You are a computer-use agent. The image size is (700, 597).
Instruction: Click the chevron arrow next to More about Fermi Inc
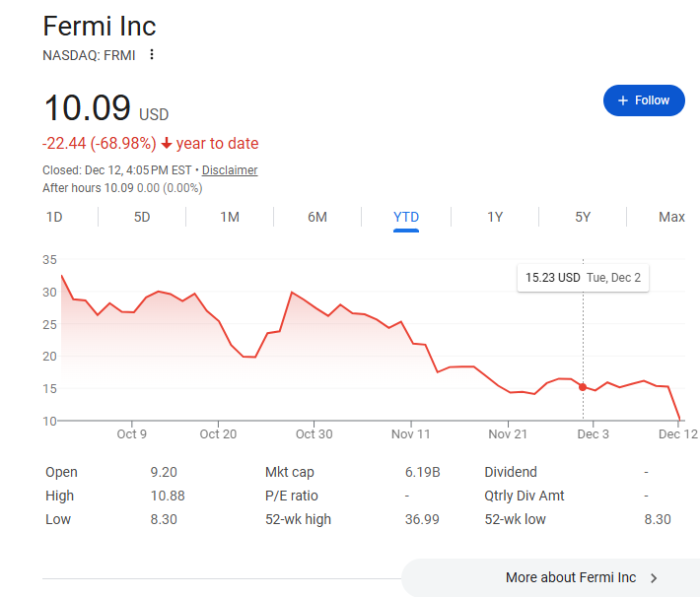(x=654, y=578)
